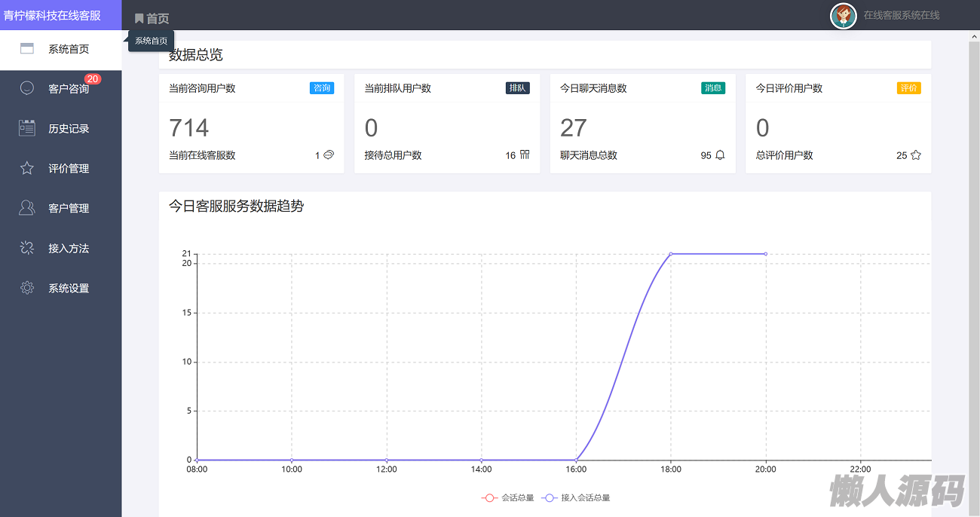Viewport: 980px width, 517px height.
Task: Click the 历史记录 calendar icon
Action: pos(27,128)
